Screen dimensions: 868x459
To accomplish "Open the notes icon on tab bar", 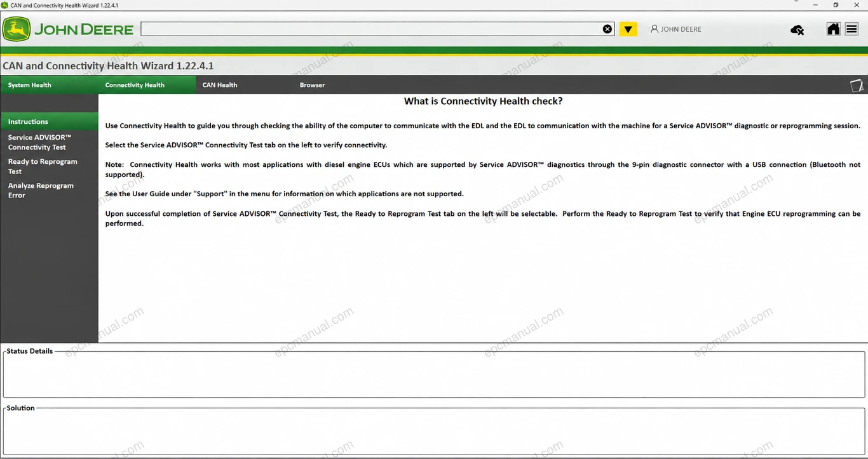I will click(857, 86).
